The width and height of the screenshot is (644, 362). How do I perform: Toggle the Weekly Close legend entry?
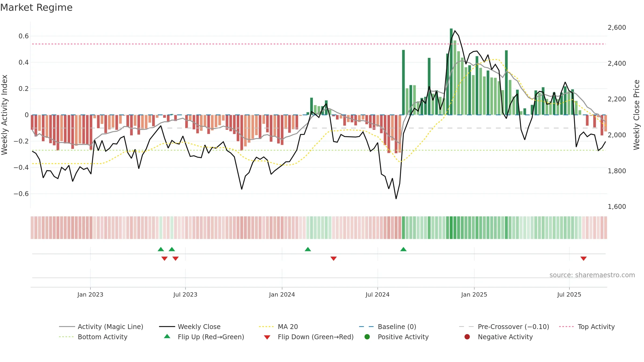click(x=190, y=327)
